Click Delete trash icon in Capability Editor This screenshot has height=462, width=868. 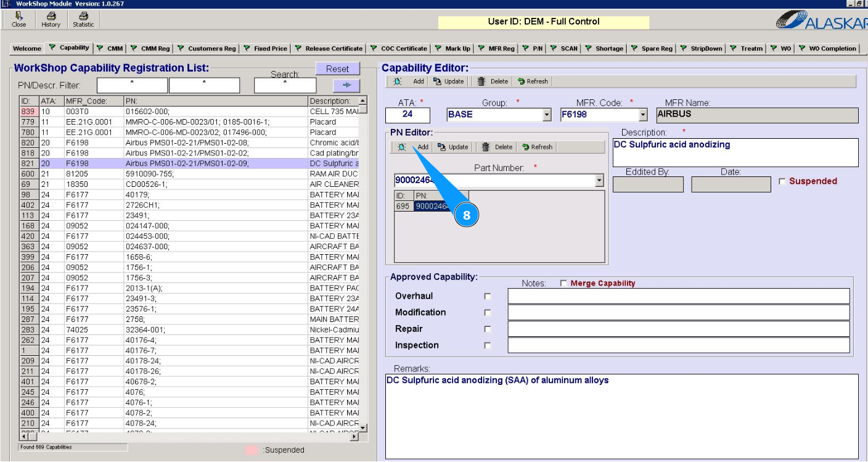point(493,81)
